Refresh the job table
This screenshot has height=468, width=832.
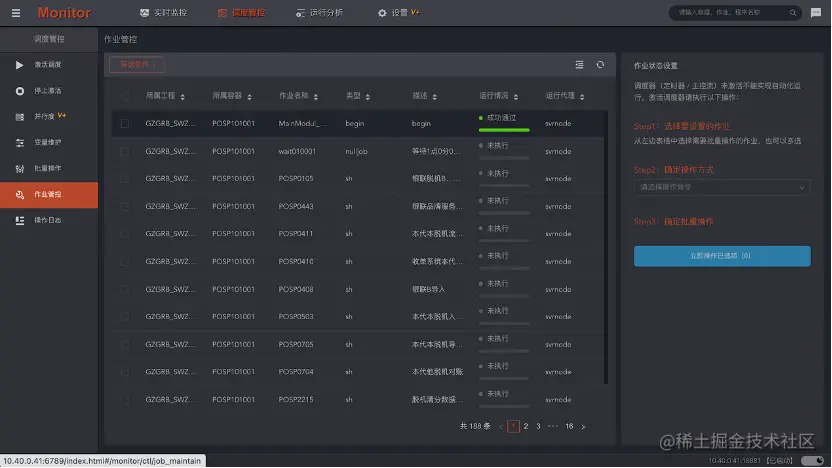click(600, 65)
